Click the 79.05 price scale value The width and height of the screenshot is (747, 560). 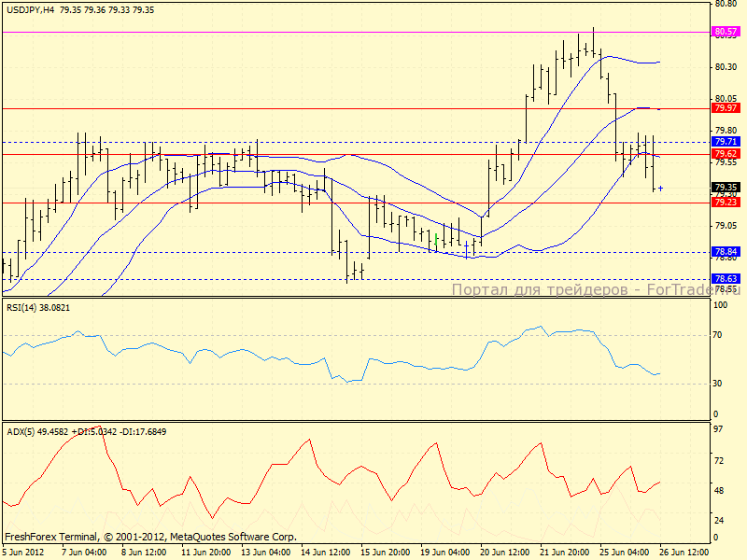pos(726,225)
